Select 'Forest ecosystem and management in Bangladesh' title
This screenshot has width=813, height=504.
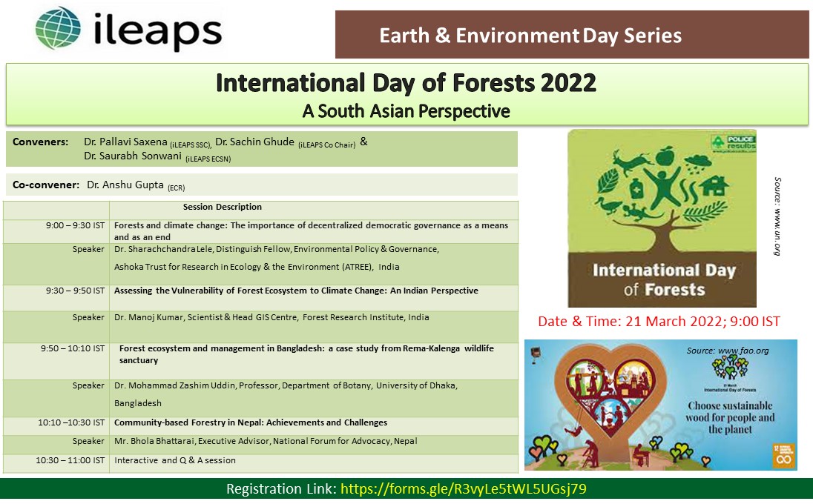coord(306,354)
